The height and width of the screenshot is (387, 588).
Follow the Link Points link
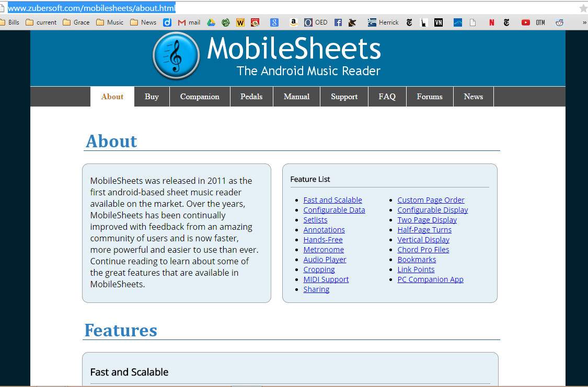416,269
